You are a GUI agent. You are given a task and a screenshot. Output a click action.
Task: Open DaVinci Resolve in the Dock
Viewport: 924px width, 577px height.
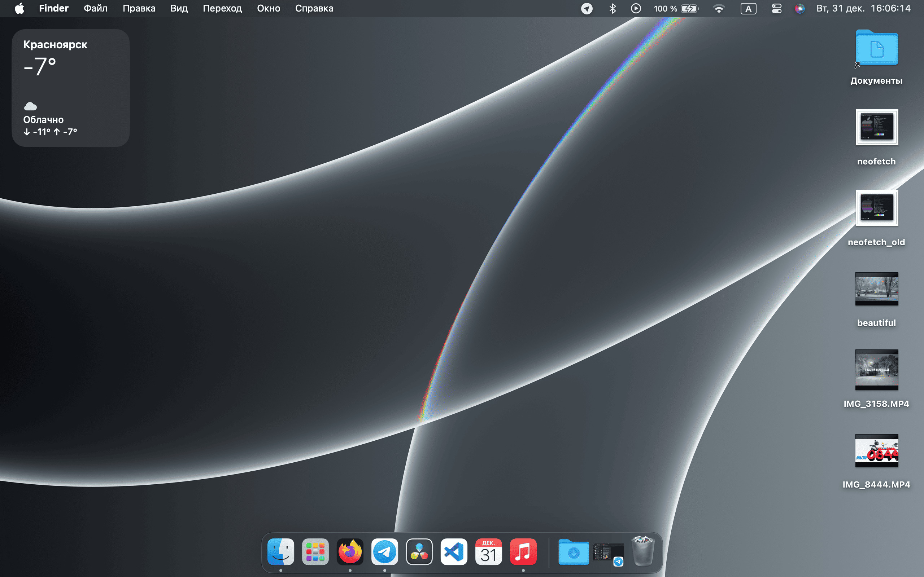point(419,552)
